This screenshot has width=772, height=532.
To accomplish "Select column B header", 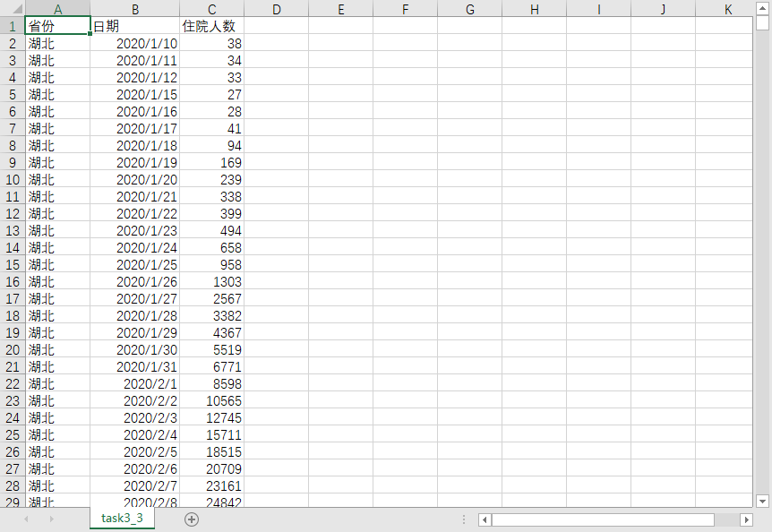I will [x=135, y=9].
